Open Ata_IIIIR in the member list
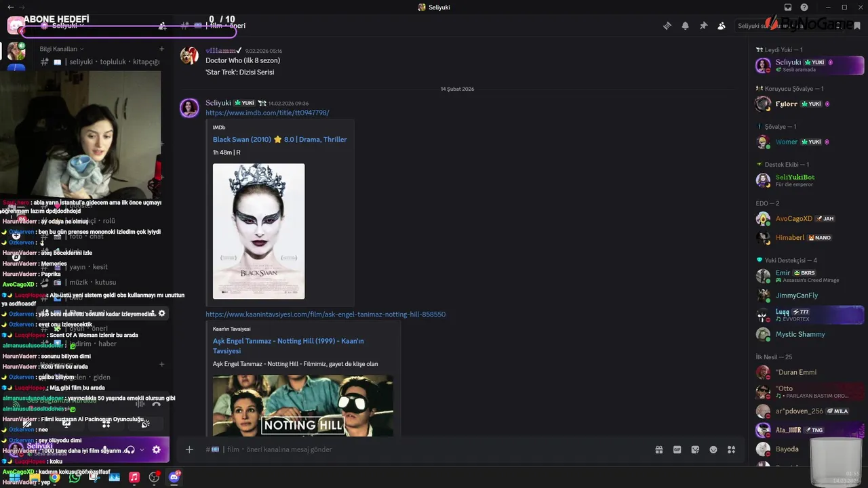Viewport: 868px width, 488px height. coord(810,430)
